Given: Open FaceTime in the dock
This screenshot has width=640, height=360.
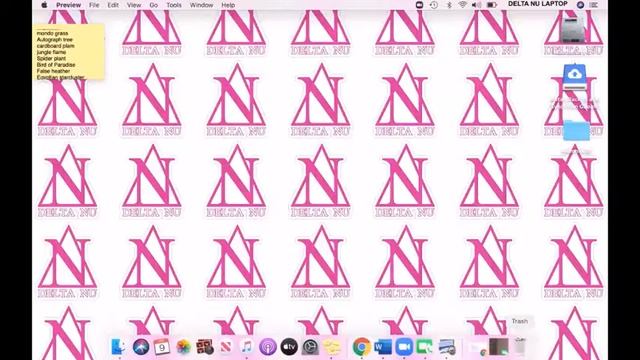Looking at the screenshot, I should click(425, 347).
